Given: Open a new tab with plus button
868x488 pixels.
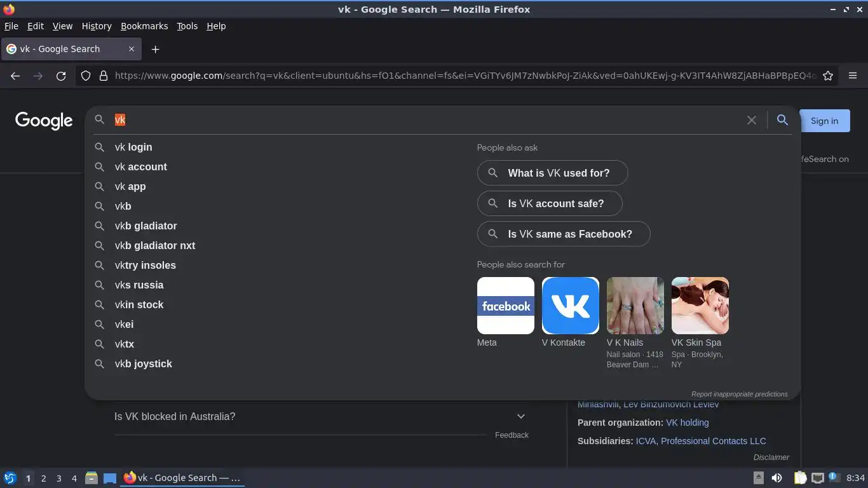Looking at the screenshot, I should click(x=155, y=49).
